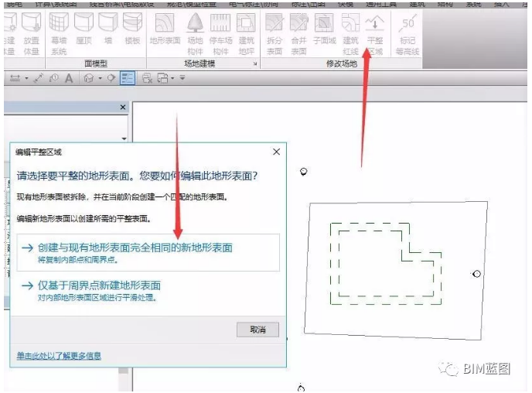
Task: Expand the 3D view dropdown arrow
Action: [x=100, y=78]
